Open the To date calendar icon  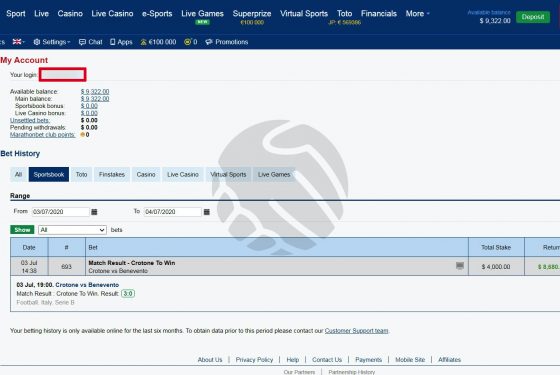[206, 212]
